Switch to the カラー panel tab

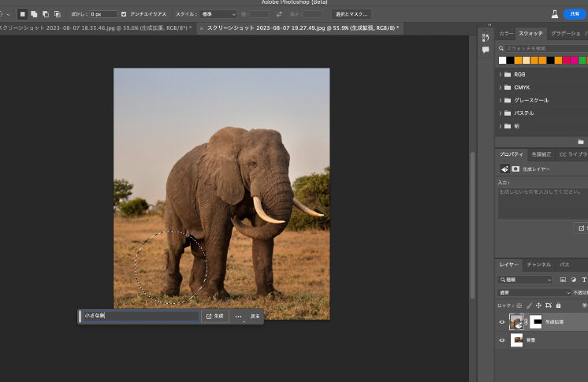(x=506, y=33)
